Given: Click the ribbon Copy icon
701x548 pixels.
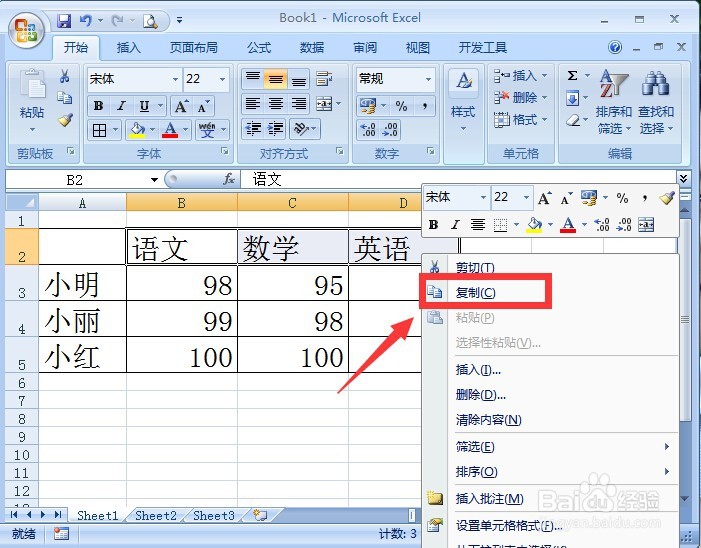Looking at the screenshot, I should click(x=64, y=98).
